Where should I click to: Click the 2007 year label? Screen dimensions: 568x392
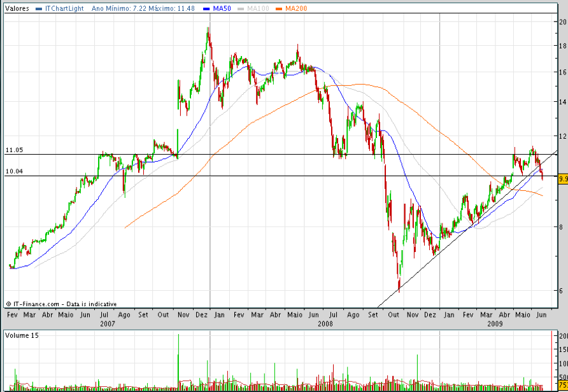coord(107,323)
